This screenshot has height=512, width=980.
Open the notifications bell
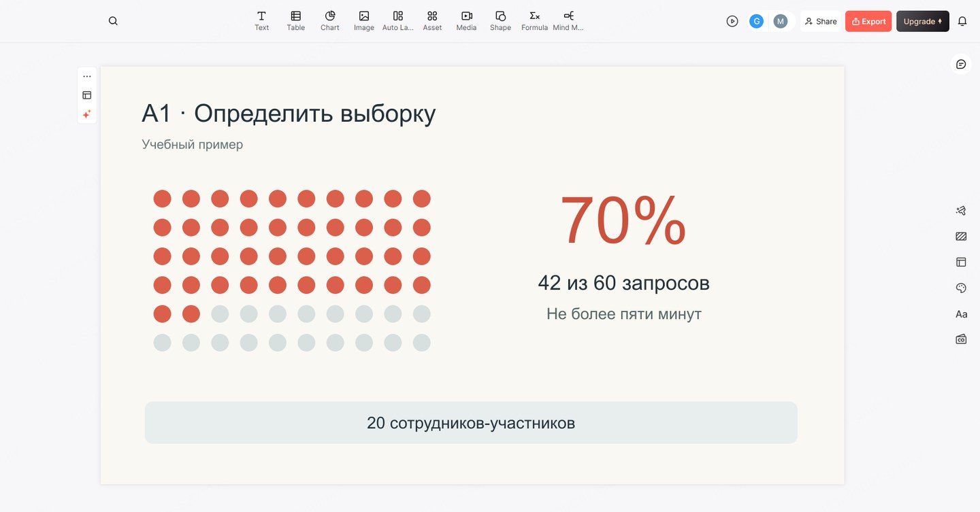coord(962,21)
